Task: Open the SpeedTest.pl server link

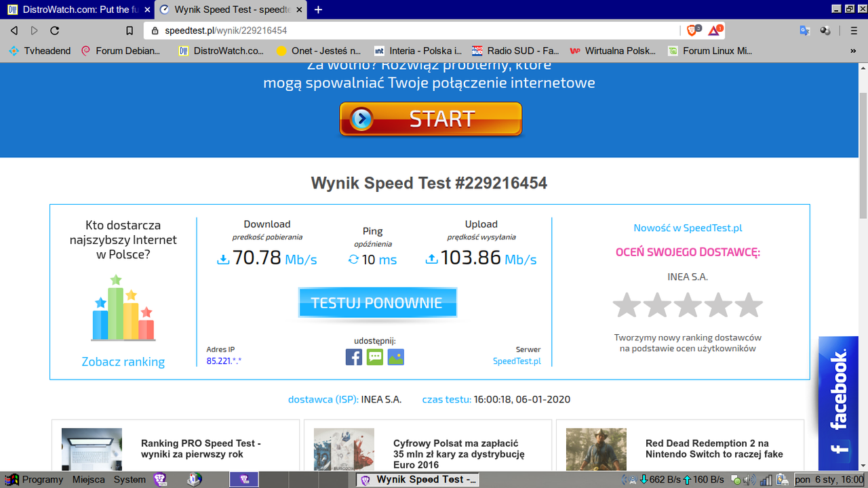Action: tap(517, 361)
